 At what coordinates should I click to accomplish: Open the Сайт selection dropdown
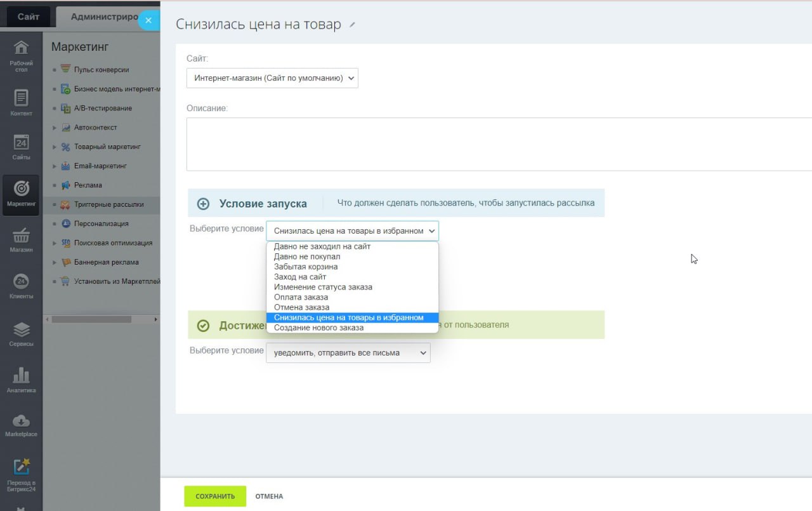click(x=272, y=78)
